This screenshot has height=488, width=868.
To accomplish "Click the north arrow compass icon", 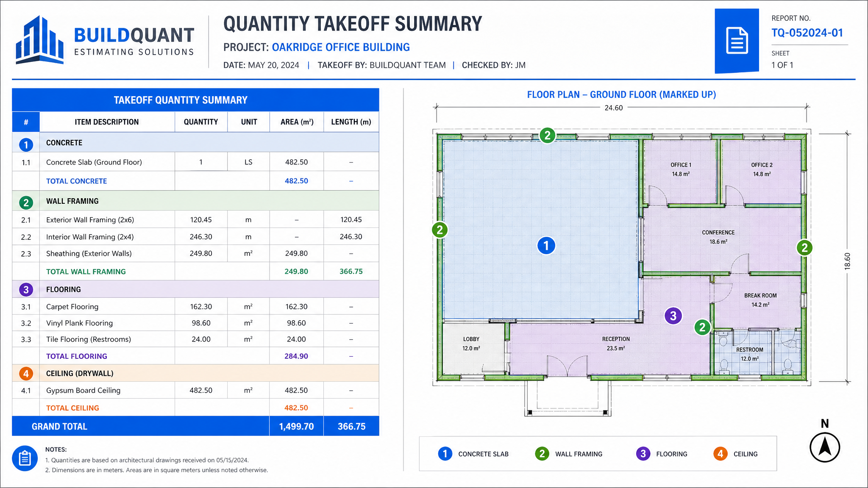I will pos(825,447).
